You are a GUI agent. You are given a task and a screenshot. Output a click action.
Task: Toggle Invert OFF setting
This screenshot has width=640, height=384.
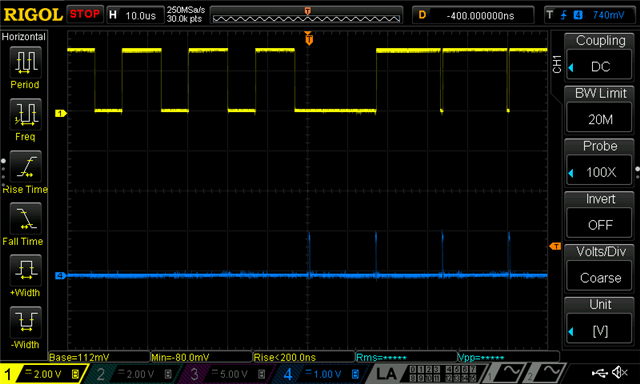pos(600,215)
